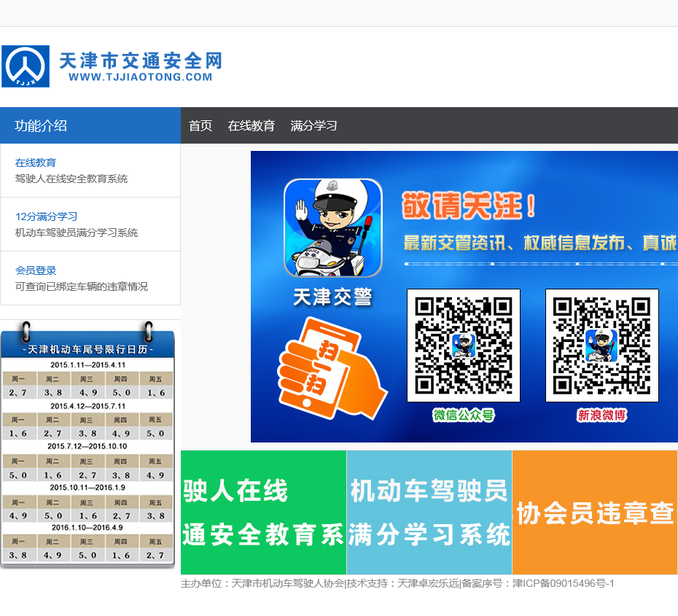This screenshot has height=616, width=678.
Task: Click footer 津ICP备09015496号-1 record number
Action: coord(564,584)
